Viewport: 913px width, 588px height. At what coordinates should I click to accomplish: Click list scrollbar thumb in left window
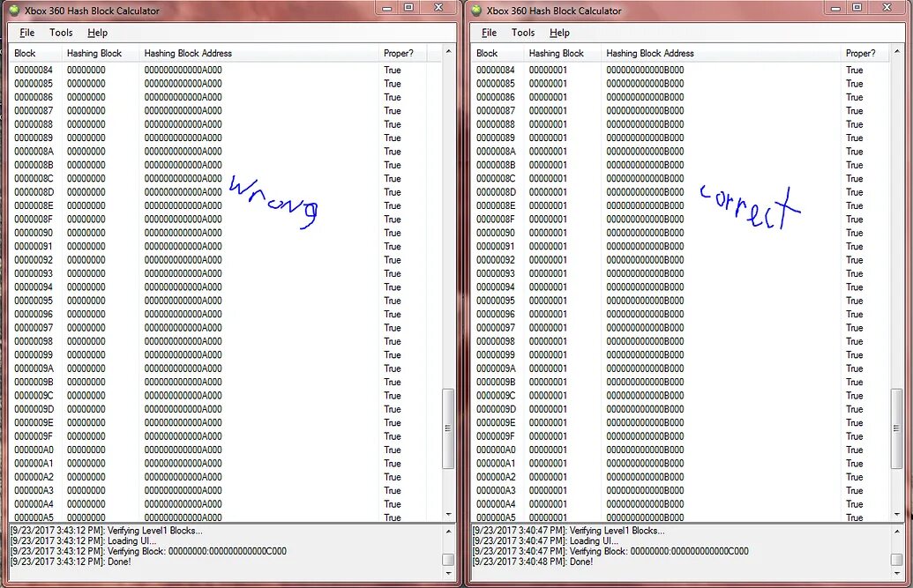click(x=448, y=428)
